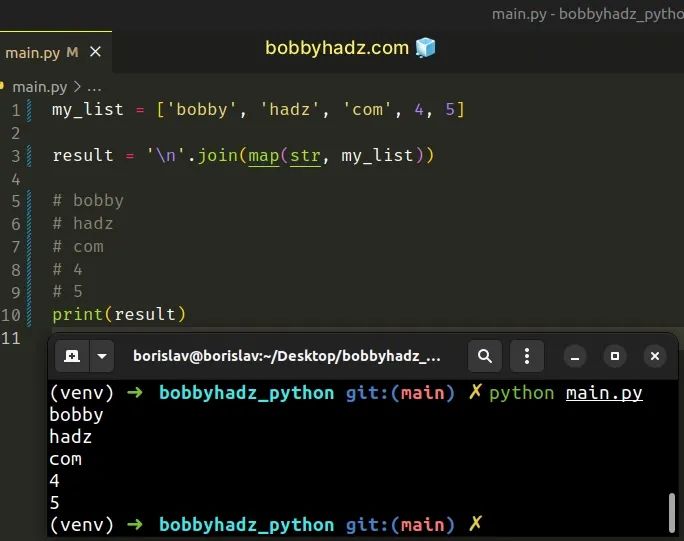Maximize the terminal window

click(x=615, y=356)
